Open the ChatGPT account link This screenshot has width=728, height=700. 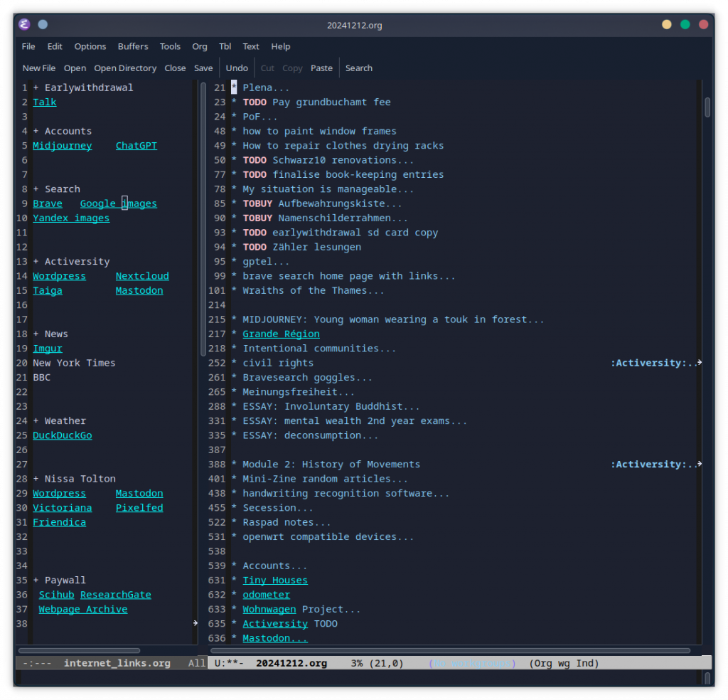point(136,146)
